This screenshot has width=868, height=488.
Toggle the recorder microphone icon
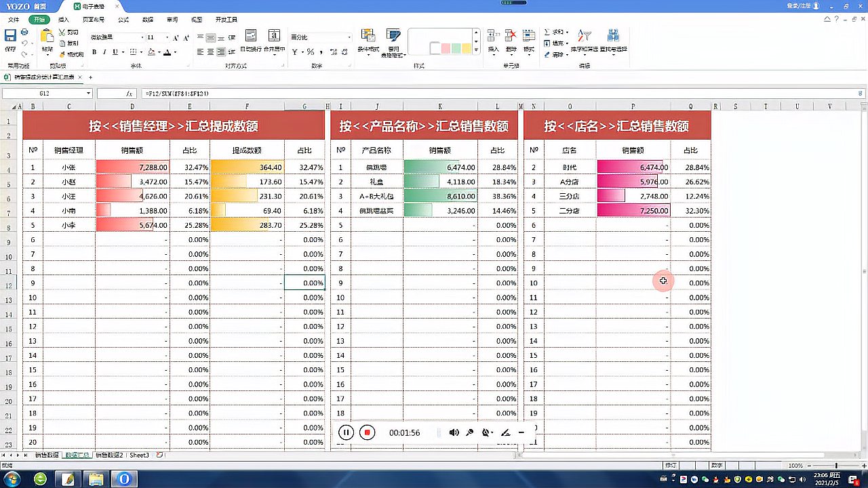pyautogui.click(x=469, y=432)
